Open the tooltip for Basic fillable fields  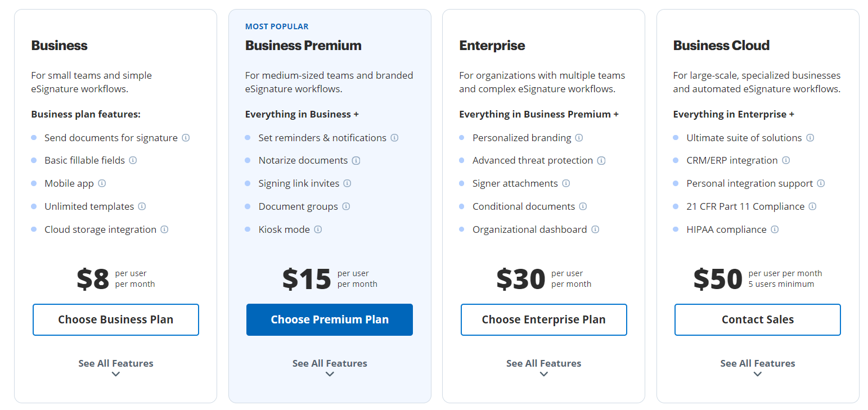click(x=133, y=160)
